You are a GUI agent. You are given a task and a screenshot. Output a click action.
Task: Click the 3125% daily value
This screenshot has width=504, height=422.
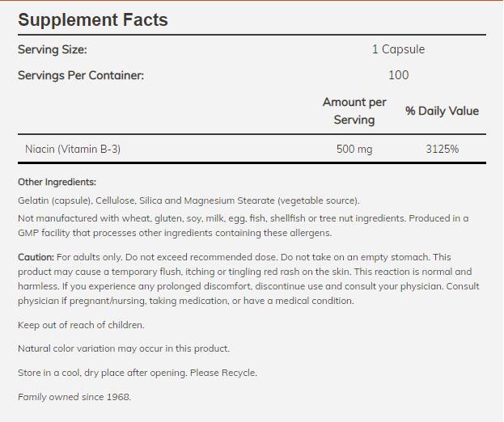pos(443,149)
